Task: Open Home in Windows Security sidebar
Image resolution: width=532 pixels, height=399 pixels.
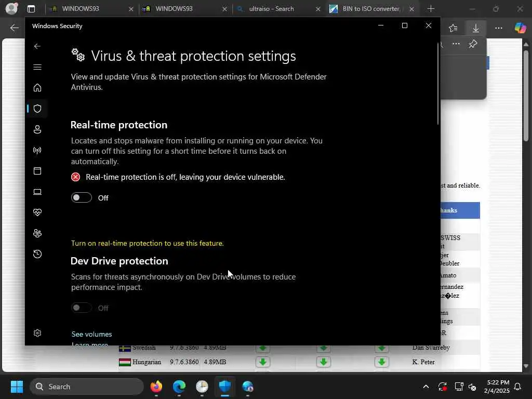Action: [x=37, y=87]
